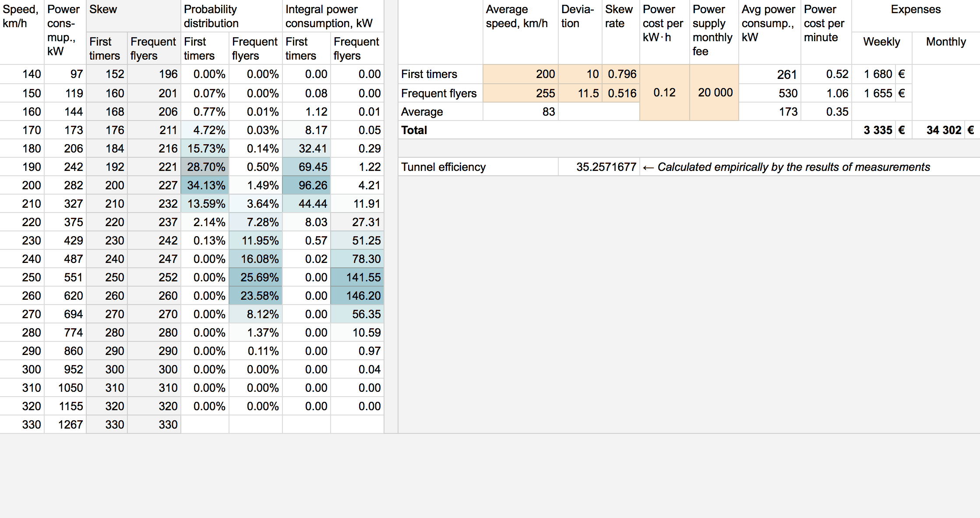
Task: Click the speed value 140
Action: pyautogui.click(x=22, y=74)
